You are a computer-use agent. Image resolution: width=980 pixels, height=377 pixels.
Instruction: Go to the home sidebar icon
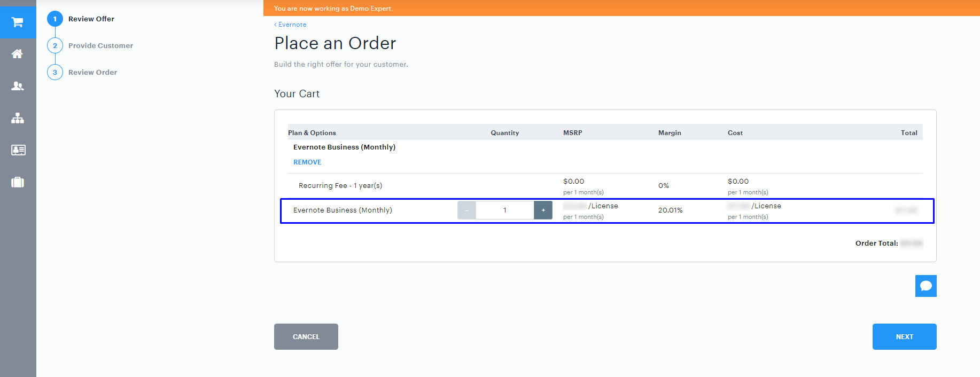coord(18,54)
